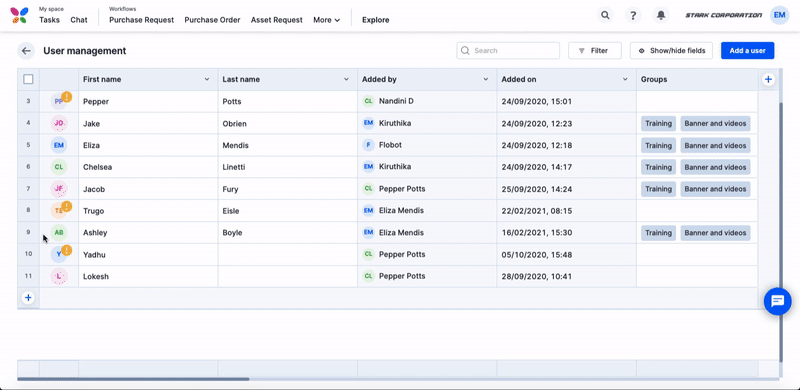Open the Chat menu item
The height and width of the screenshot is (390, 800).
[x=79, y=20]
